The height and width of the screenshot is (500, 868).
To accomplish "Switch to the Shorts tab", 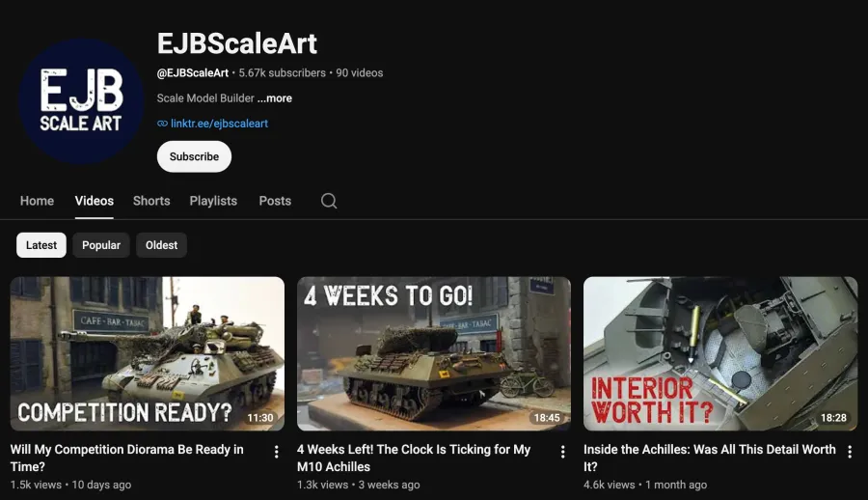I will [151, 201].
